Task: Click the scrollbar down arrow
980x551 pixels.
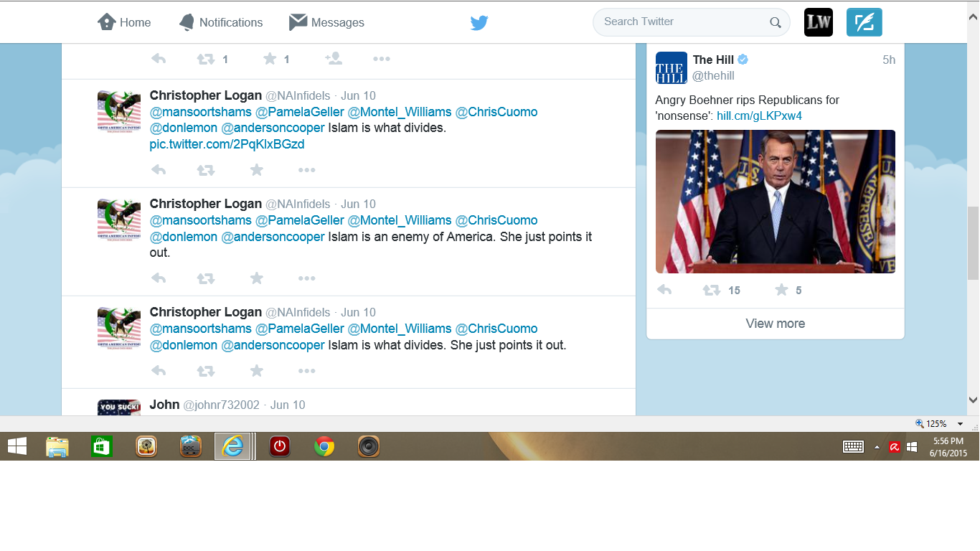Action: tap(974, 400)
